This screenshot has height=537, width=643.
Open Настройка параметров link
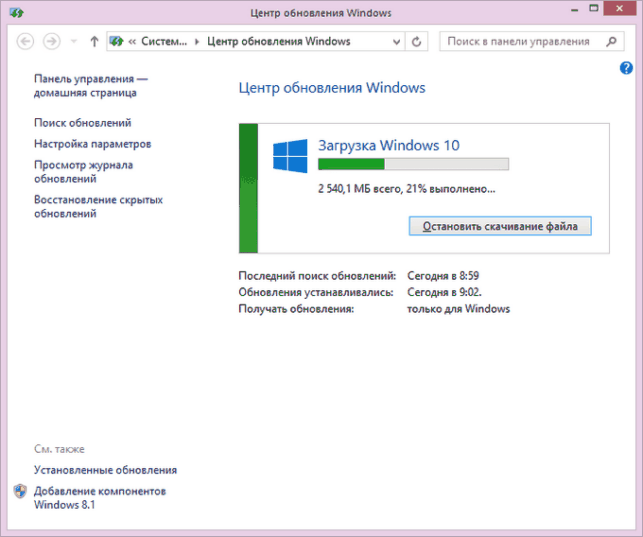click(92, 144)
